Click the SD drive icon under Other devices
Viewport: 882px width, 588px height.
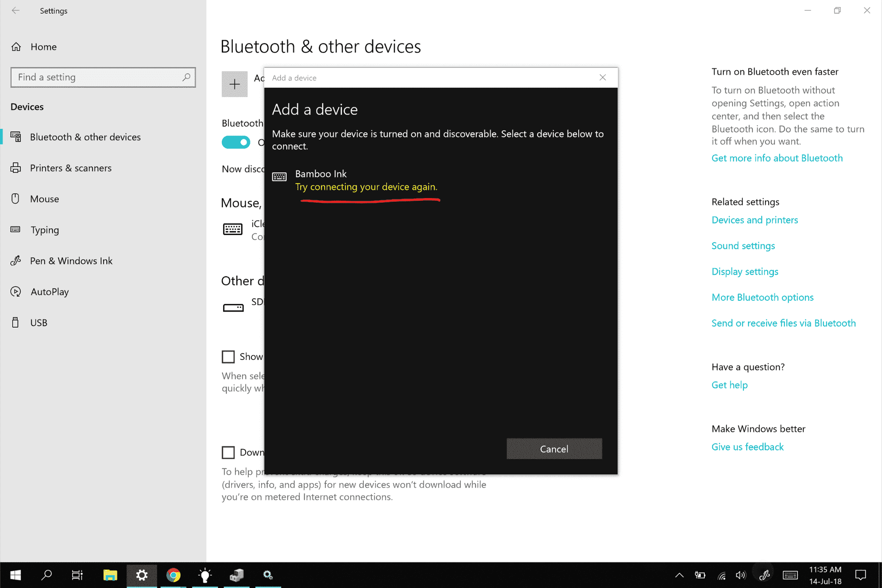tap(233, 307)
